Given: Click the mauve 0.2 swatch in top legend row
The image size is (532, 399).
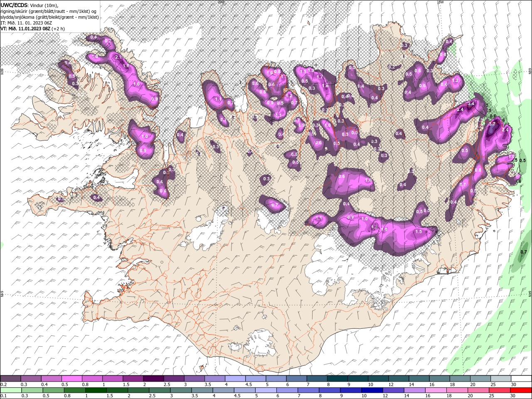Looking at the screenshot, I should click(10, 379).
